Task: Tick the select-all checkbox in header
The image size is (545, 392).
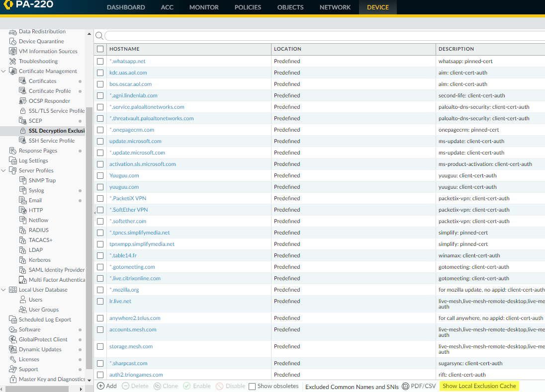Action: point(100,49)
